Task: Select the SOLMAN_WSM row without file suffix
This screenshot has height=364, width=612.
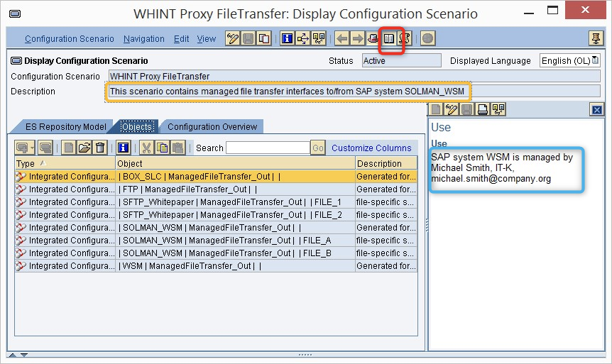Action: (x=217, y=228)
